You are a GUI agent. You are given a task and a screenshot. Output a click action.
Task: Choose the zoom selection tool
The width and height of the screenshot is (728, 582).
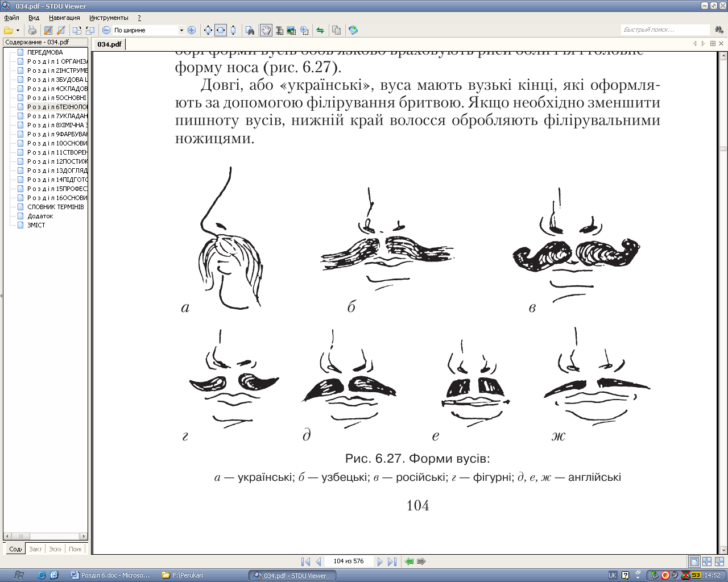click(x=304, y=30)
